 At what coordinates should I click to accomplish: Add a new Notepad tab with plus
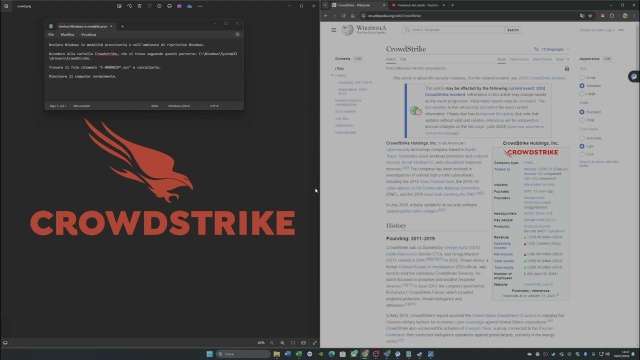pyautogui.click(x=122, y=27)
